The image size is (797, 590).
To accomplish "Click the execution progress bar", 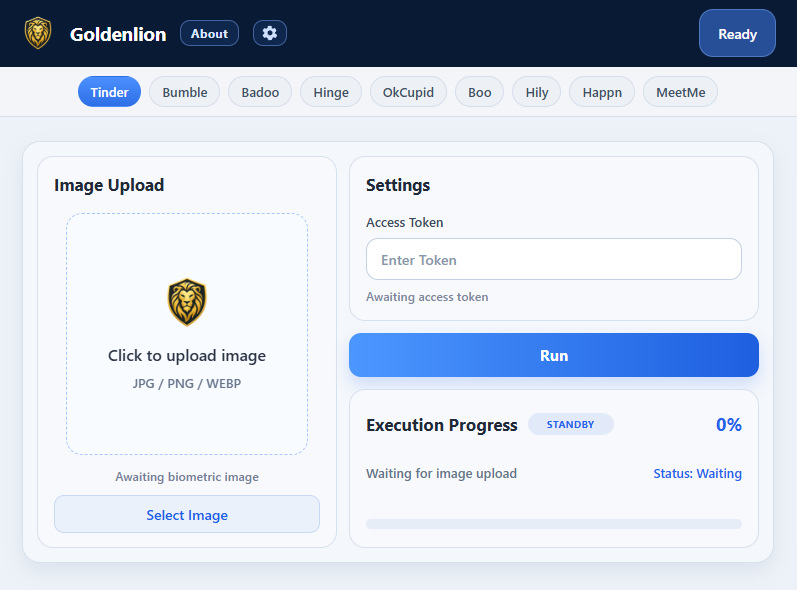I will click(554, 524).
